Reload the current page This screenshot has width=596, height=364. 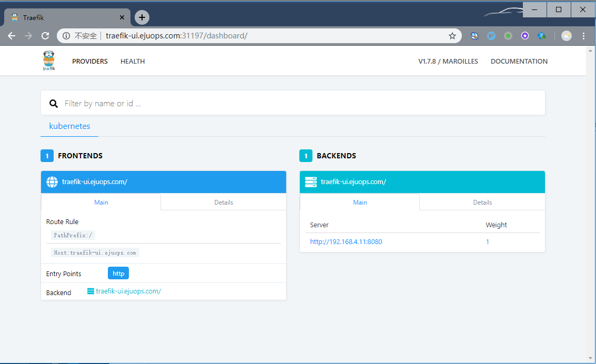pos(45,36)
